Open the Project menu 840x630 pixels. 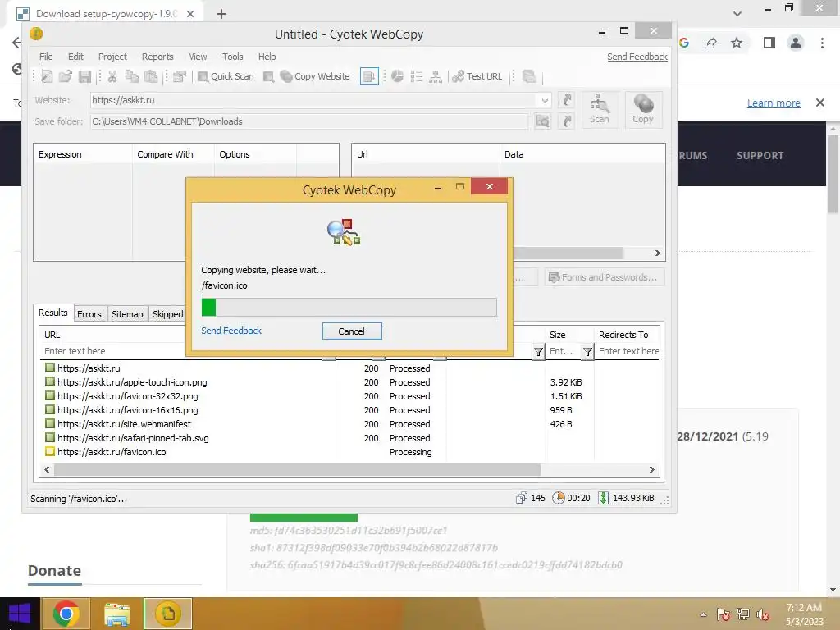pyautogui.click(x=112, y=57)
